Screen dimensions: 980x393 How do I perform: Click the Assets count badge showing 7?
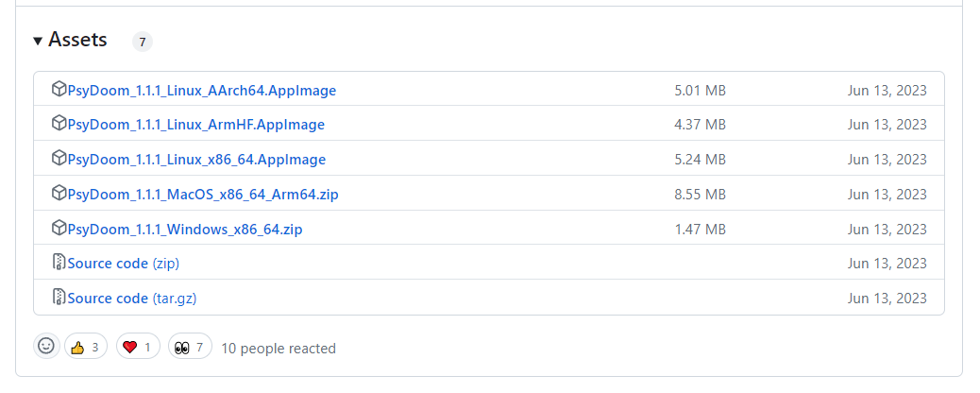(143, 42)
